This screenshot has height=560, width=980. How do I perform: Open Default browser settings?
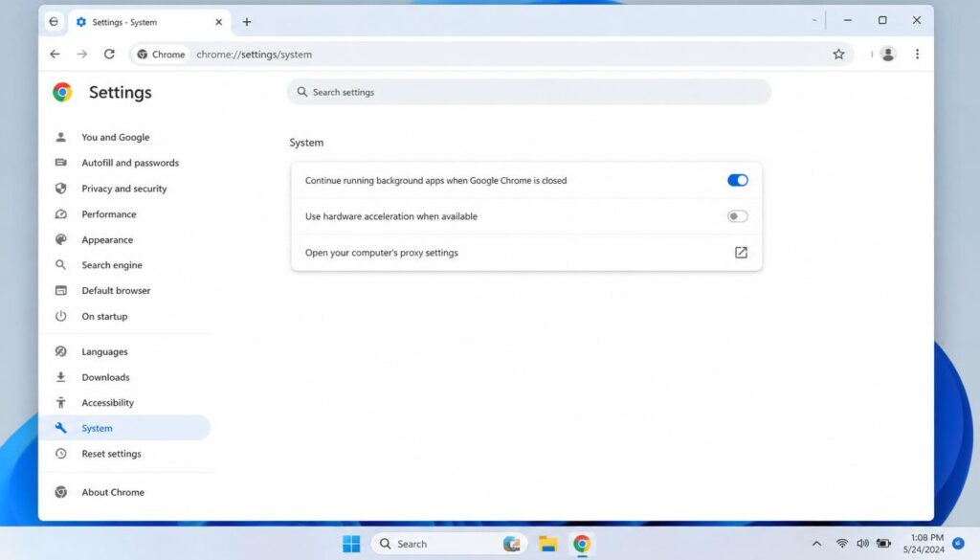tap(116, 291)
